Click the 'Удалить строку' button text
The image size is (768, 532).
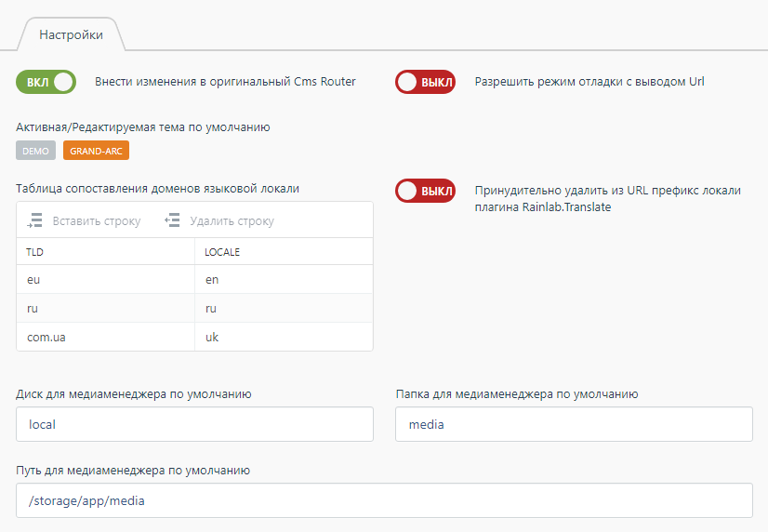pyautogui.click(x=232, y=221)
